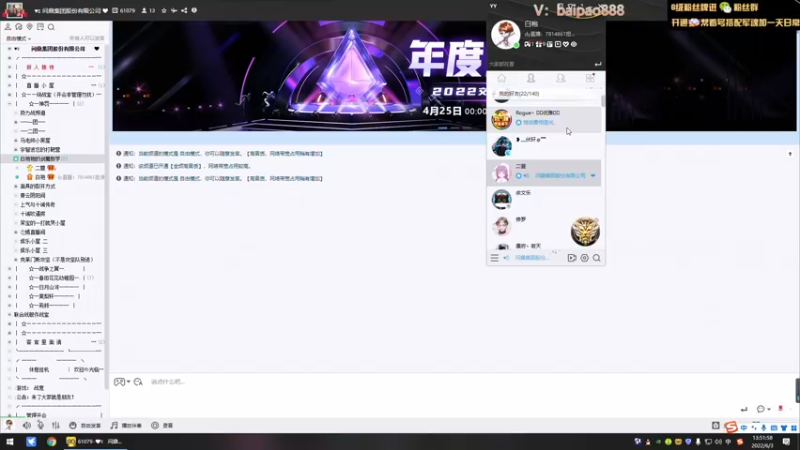This screenshot has width=800, height=450.
Task: Mute the speaker volume icon
Action: (27, 425)
